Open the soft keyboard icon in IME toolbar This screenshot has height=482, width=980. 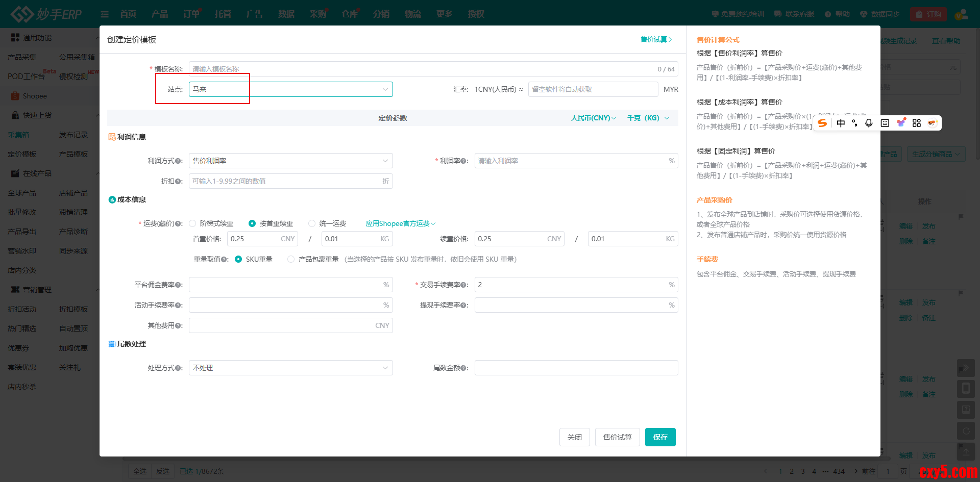point(885,123)
